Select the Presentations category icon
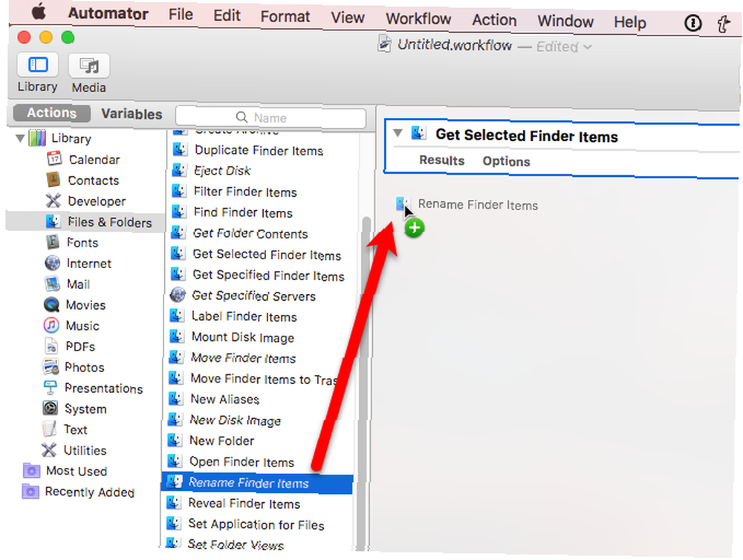 [51, 388]
